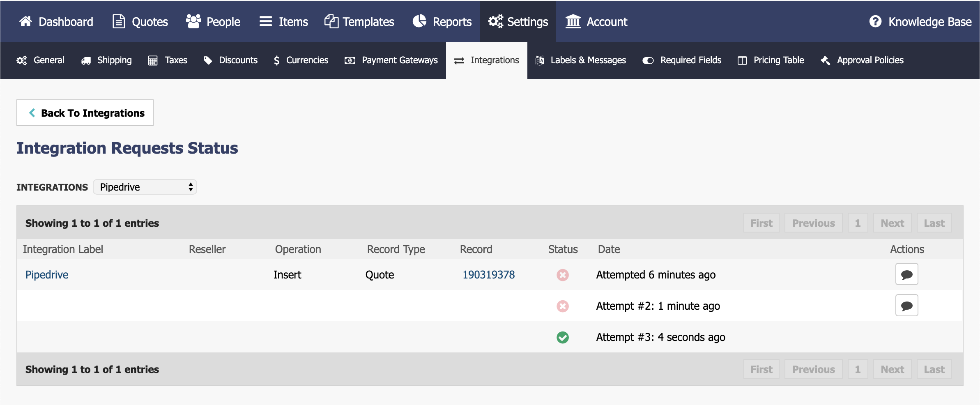Click the Settings gears icon
980x405 pixels.
point(496,21)
